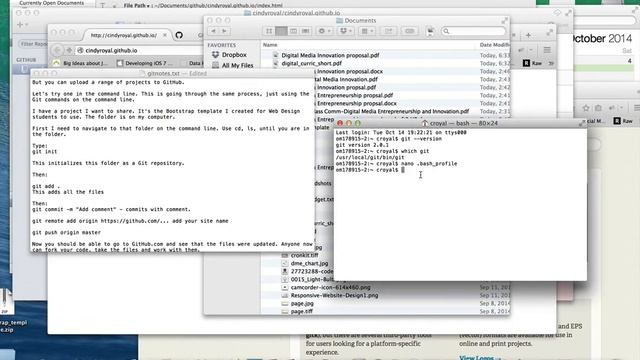This screenshot has width=640, height=360.
Task: Select 'camcorder-icon-614x460.png' in Finder
Action: (331, 287)
